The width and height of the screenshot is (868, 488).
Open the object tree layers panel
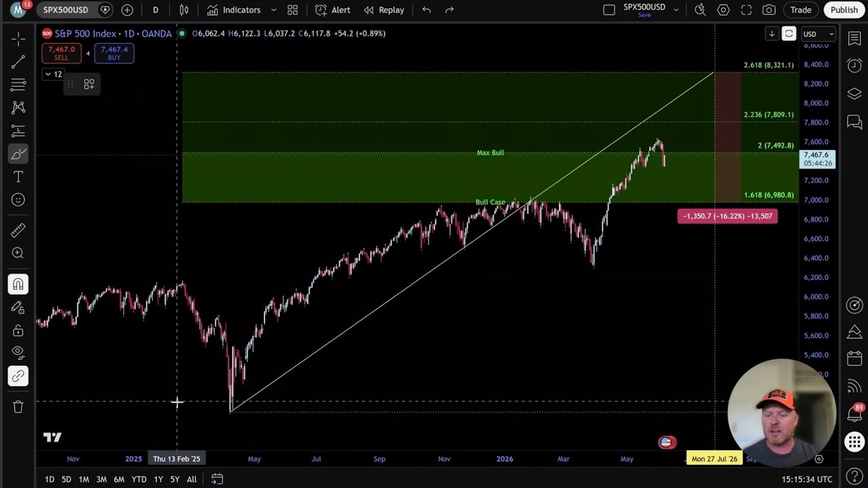(854, 94)
